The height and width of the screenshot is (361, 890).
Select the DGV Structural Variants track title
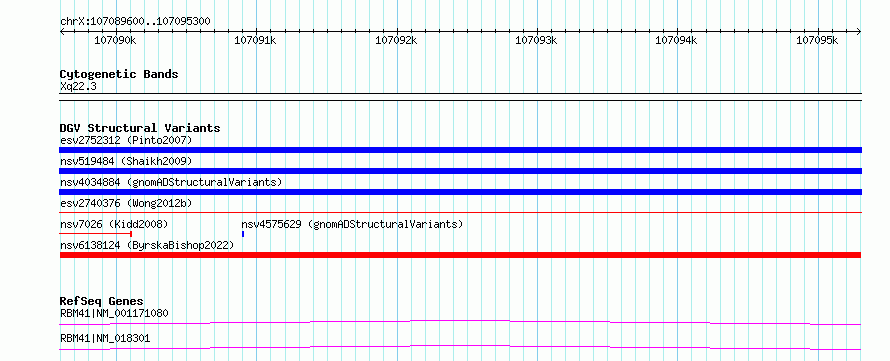140,128
